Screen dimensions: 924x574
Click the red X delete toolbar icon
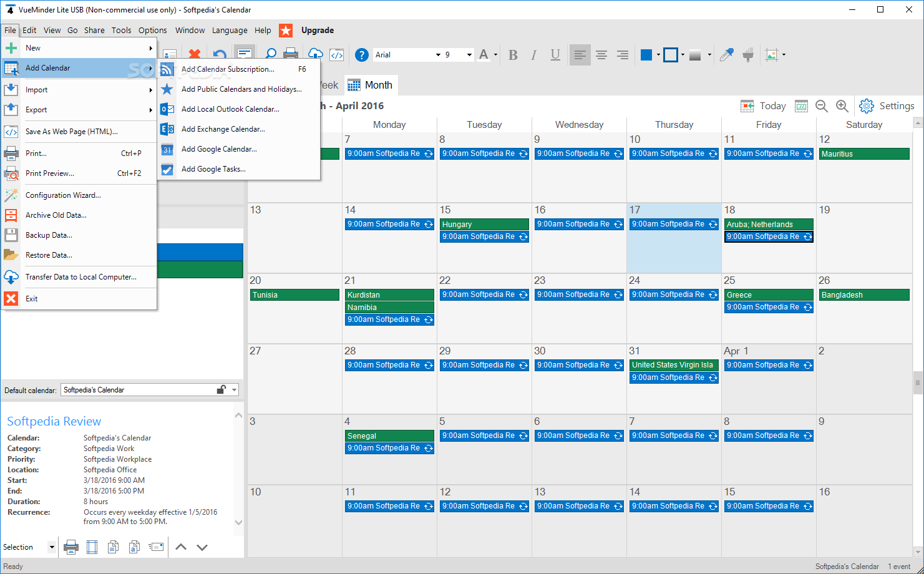pos(195,55)
